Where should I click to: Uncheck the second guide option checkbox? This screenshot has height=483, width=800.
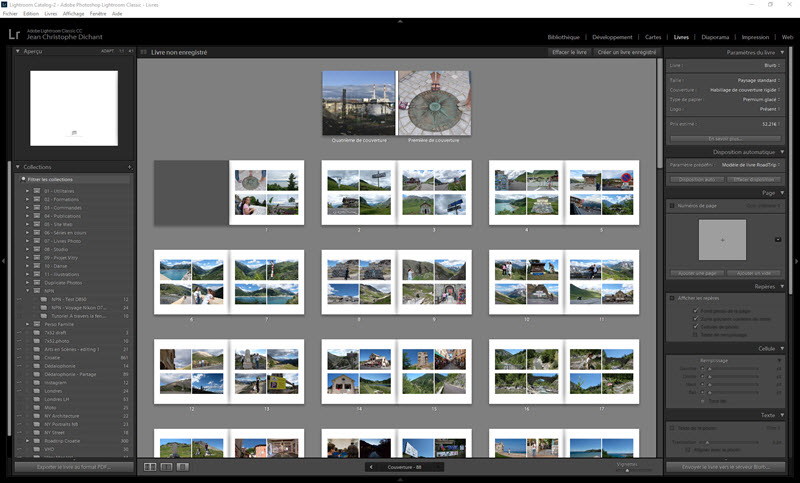pos(695,319)
